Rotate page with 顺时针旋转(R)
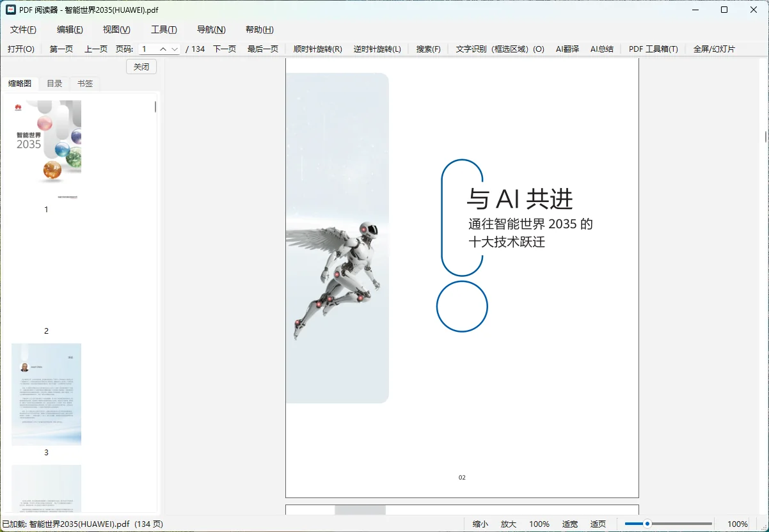 (x=318, y=49)
